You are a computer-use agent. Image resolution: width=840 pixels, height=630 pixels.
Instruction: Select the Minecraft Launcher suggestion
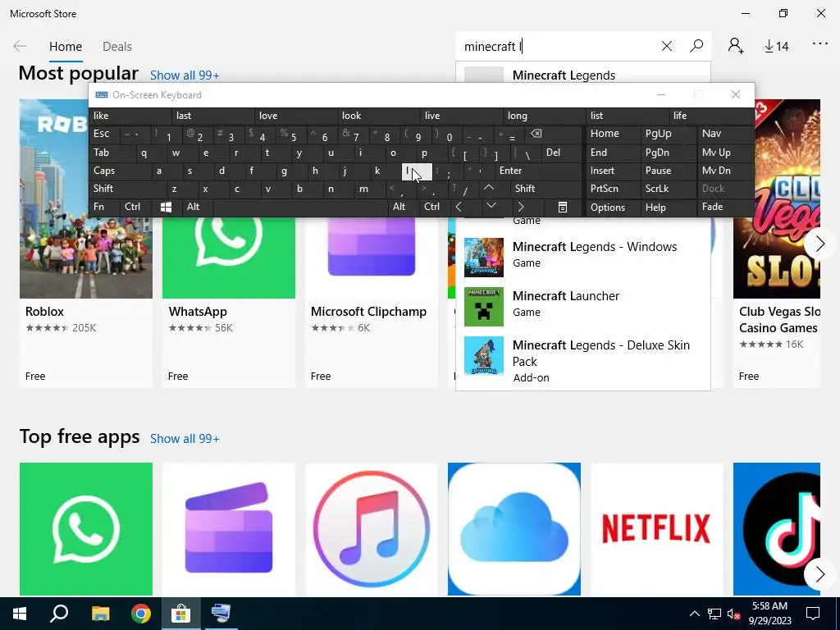[583, 305]
